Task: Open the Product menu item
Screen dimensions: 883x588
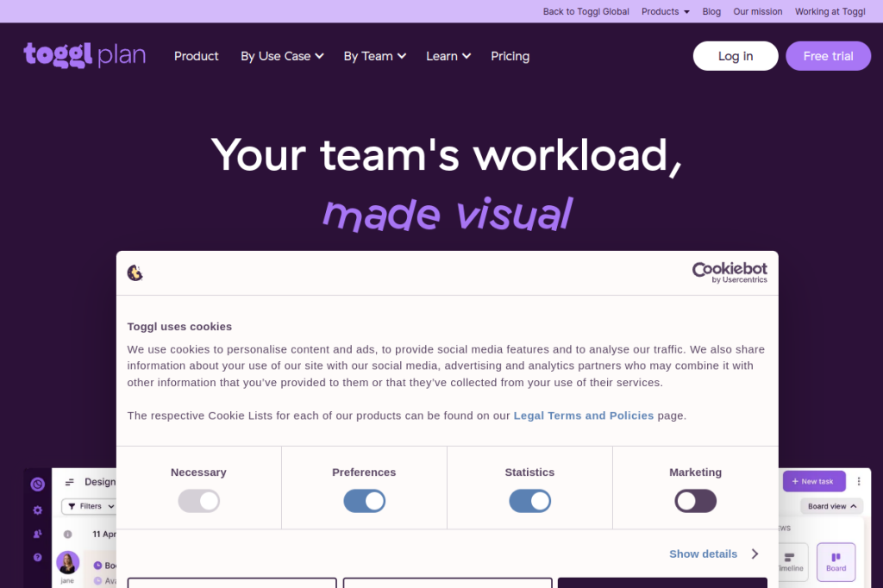Action: 196,56
